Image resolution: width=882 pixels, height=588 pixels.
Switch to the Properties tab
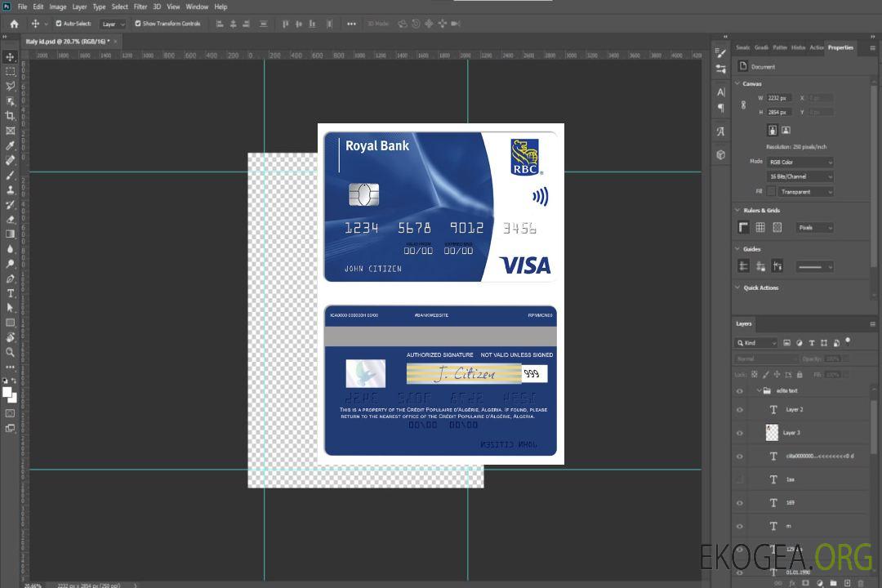[840, 48]
